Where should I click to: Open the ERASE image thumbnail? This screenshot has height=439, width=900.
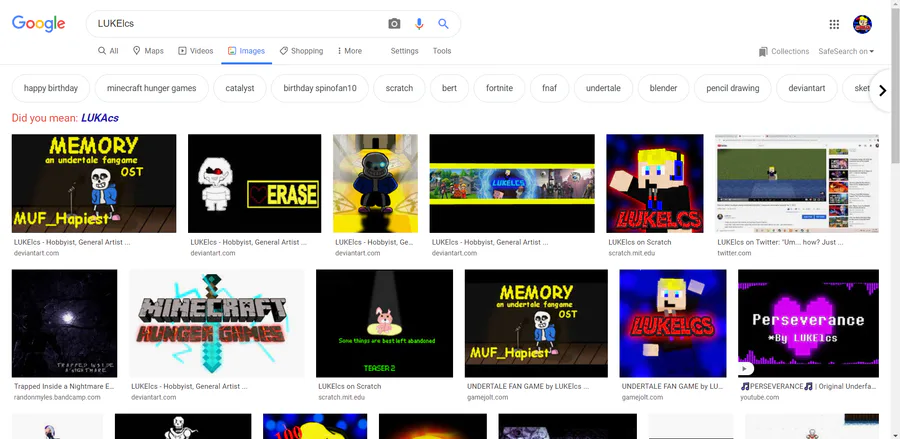click(x=255, y=184)
